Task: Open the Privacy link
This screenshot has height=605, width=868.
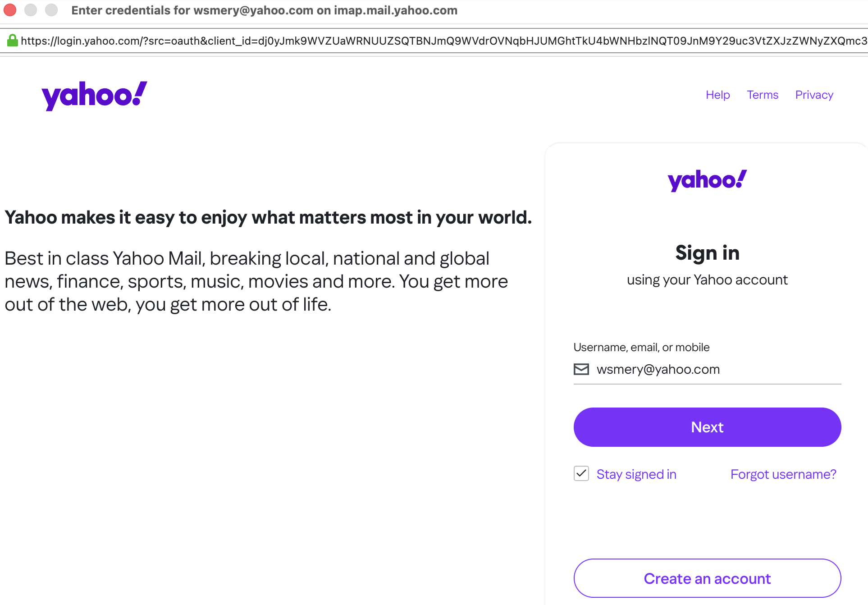Action: [x=814, y=95]
